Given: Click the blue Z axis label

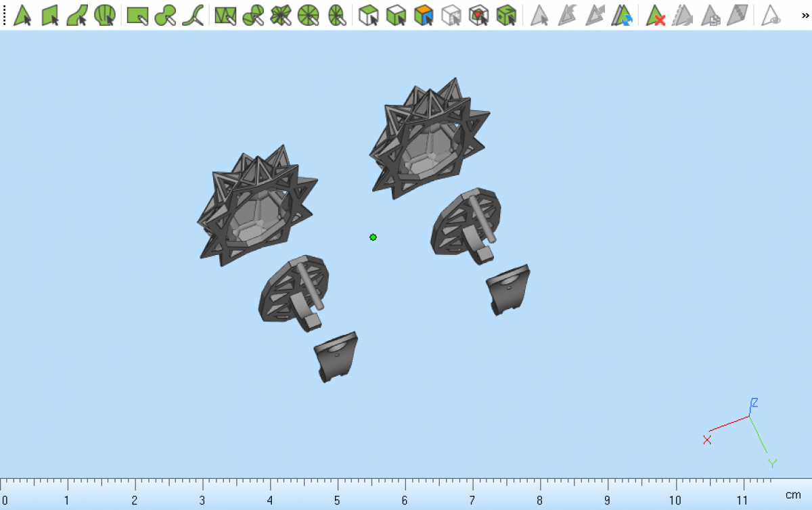Looking at the screenshot, I should 754,402.
